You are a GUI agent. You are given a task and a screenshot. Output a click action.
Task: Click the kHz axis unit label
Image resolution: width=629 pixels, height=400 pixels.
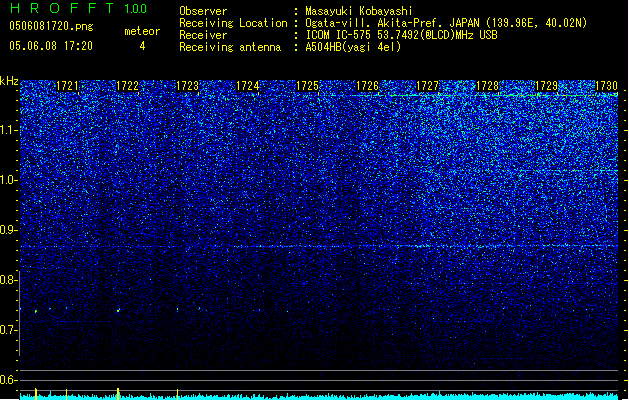9,81
